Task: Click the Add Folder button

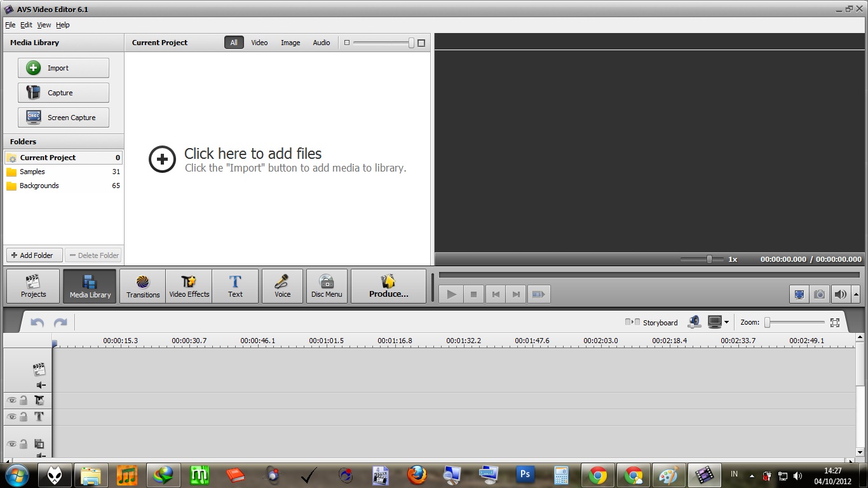Action: point(33,255)
